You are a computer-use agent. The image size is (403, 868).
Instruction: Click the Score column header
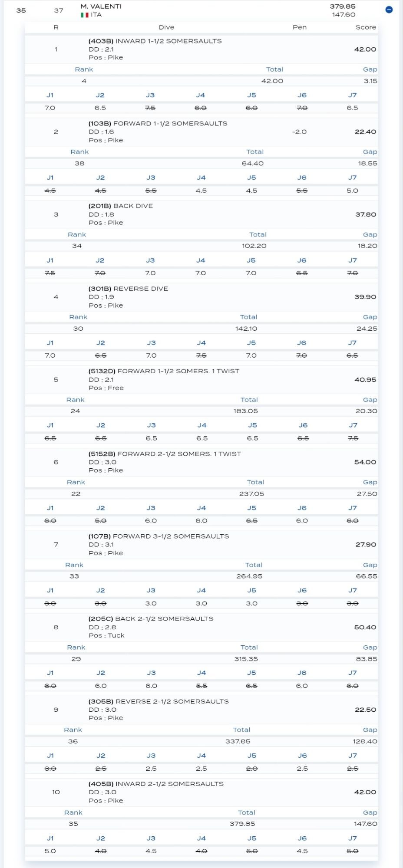point(366,27)
